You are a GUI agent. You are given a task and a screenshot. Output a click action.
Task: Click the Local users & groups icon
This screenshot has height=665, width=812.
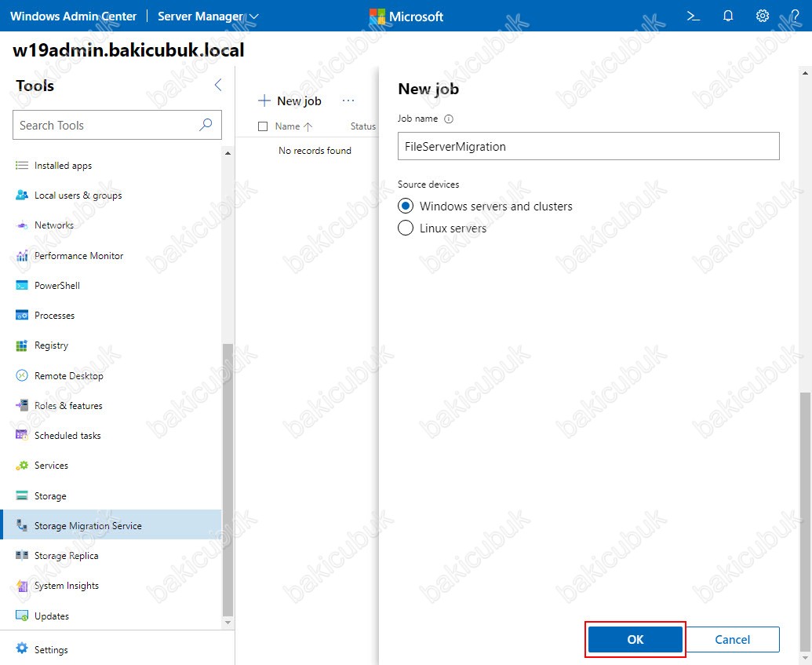click(x=22, y=195)
